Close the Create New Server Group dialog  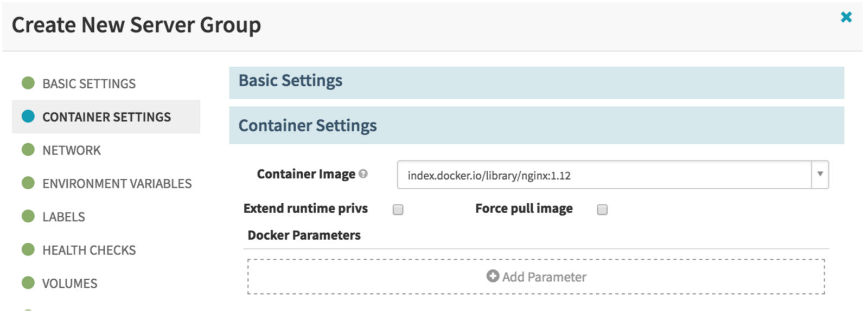(x=846, y=17)
